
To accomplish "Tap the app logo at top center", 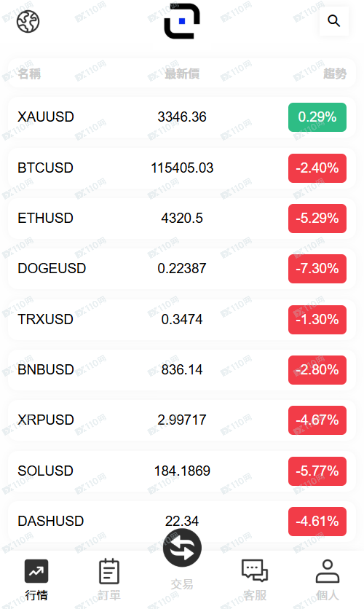I will point(182,21).
